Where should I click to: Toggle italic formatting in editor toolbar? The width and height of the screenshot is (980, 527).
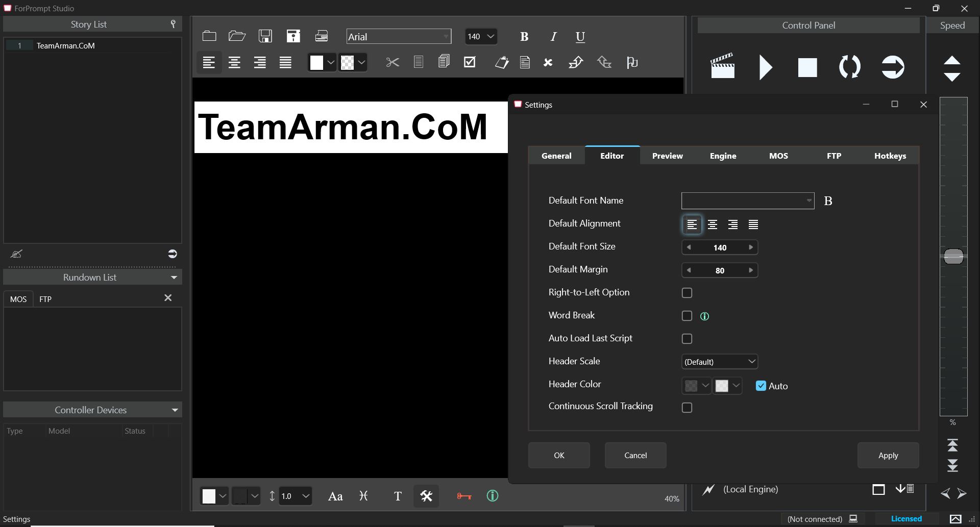pos(553,37)
